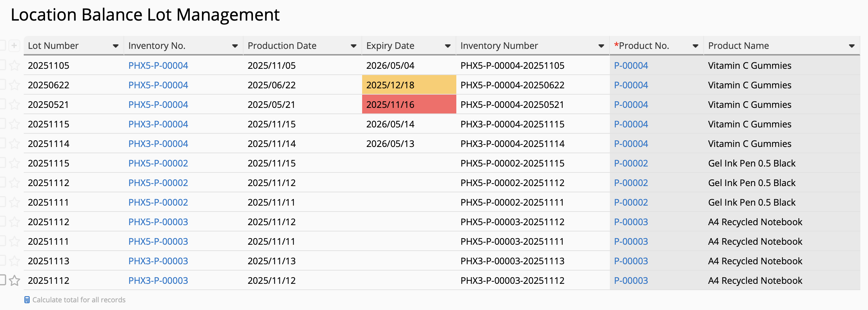Click the calculator icon below the table

pos(27,300)
